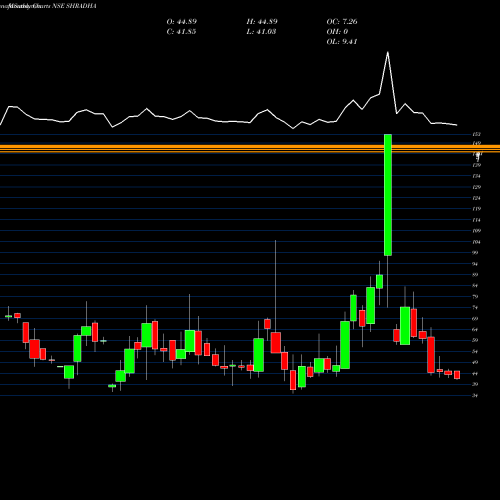Click the 84 price axis label

475,286
